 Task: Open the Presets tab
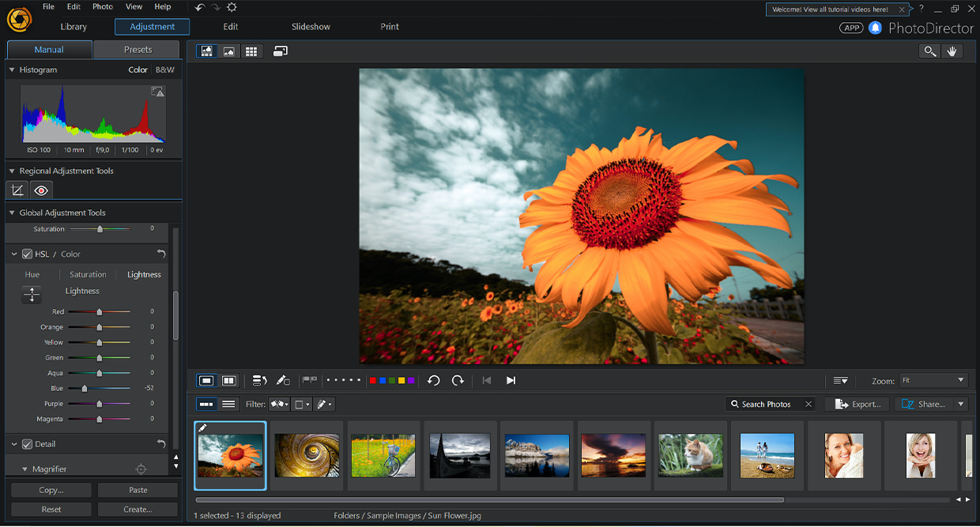[138, 50]
